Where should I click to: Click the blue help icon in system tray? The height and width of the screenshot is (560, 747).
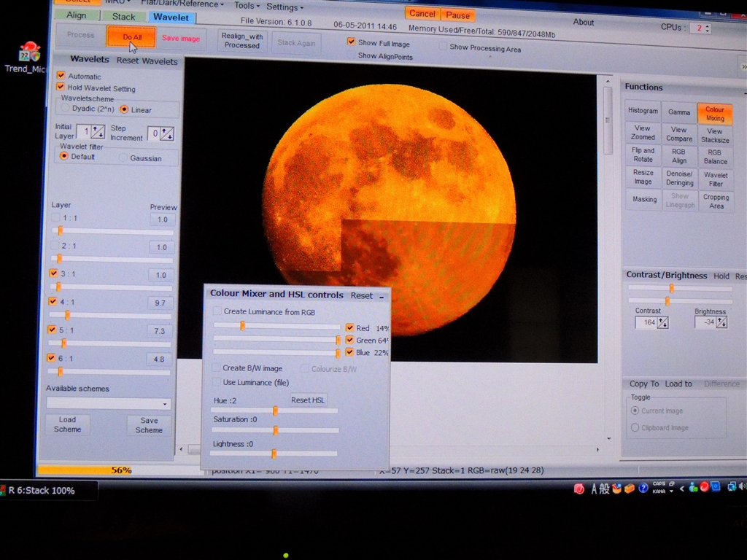click(x=643, y=488)
